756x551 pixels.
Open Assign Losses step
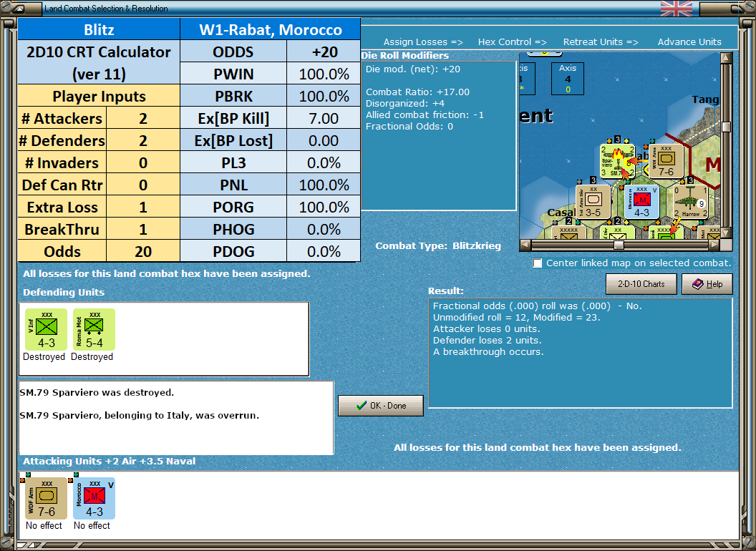(x=423, y=42)
